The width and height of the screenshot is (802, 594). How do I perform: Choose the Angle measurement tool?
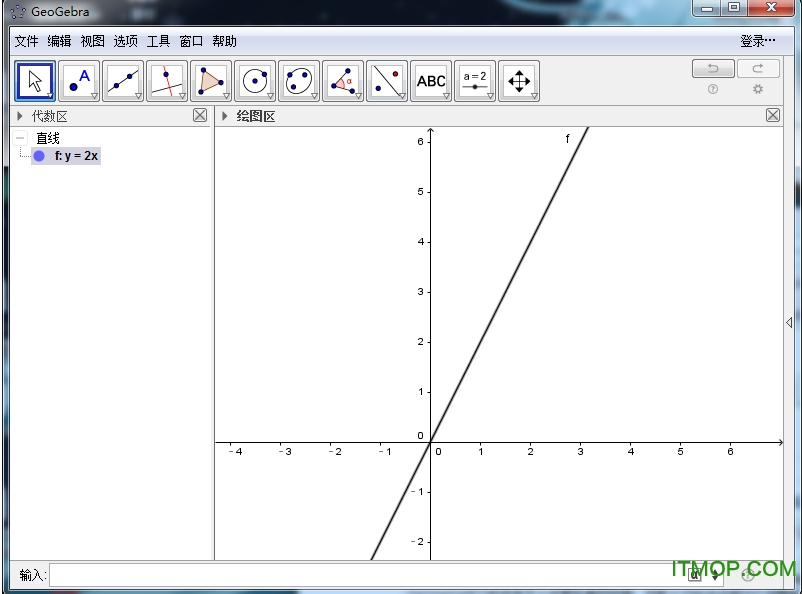click(343, 81)
